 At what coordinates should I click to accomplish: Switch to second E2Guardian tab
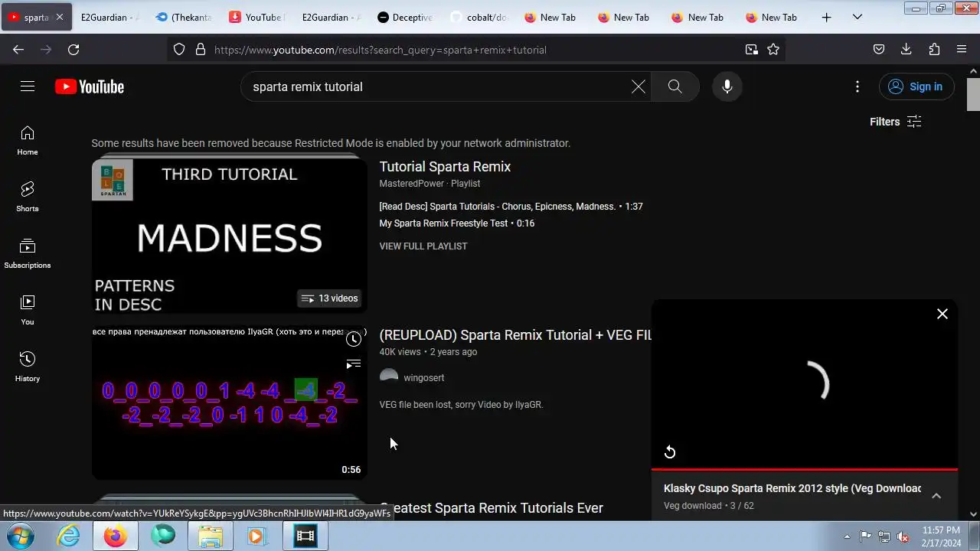click(x=331, y=17)
